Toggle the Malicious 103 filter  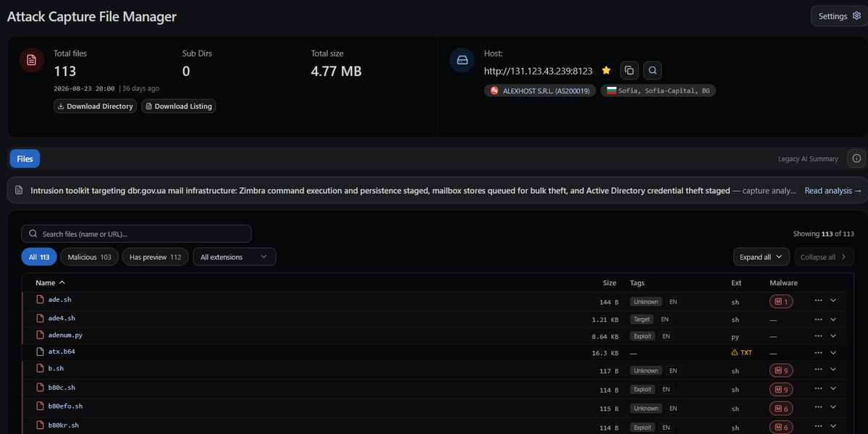pos(89,257)
